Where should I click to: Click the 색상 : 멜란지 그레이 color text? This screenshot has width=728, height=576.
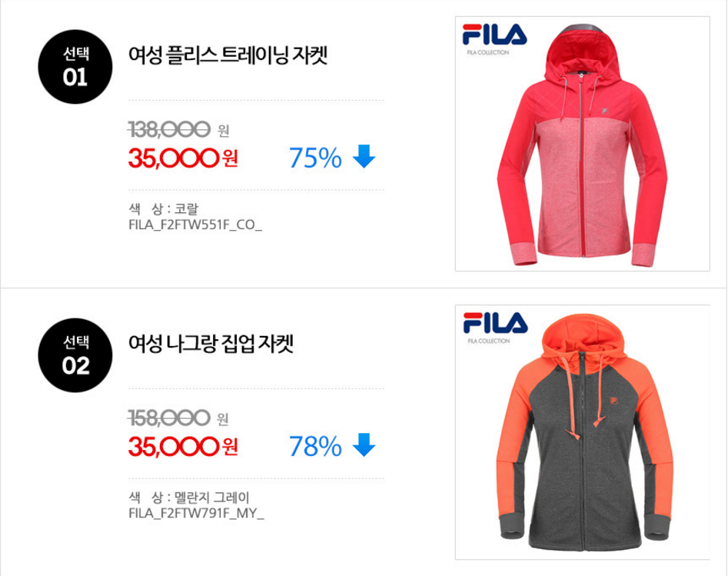(189, 498)
